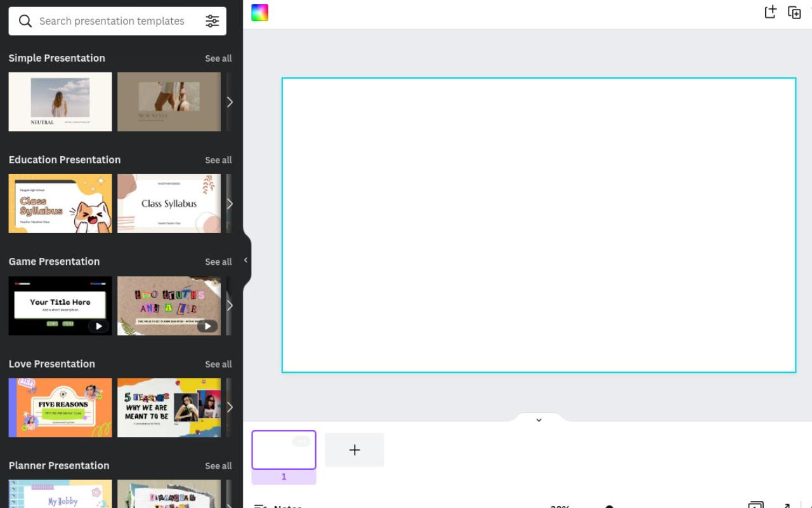Screen dimensions: 812x508
Task: See all Planner Presentation templates
Action: (x=218, y=465)
